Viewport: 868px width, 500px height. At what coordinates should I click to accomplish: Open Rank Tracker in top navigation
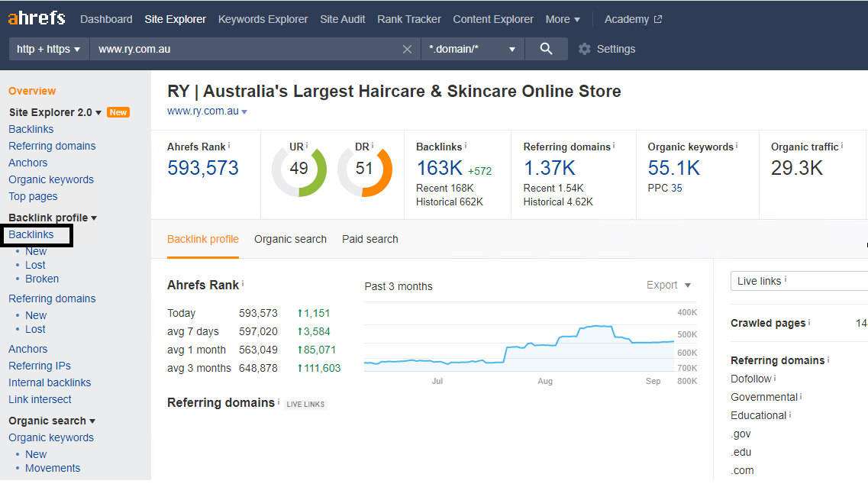pos(409,19)
